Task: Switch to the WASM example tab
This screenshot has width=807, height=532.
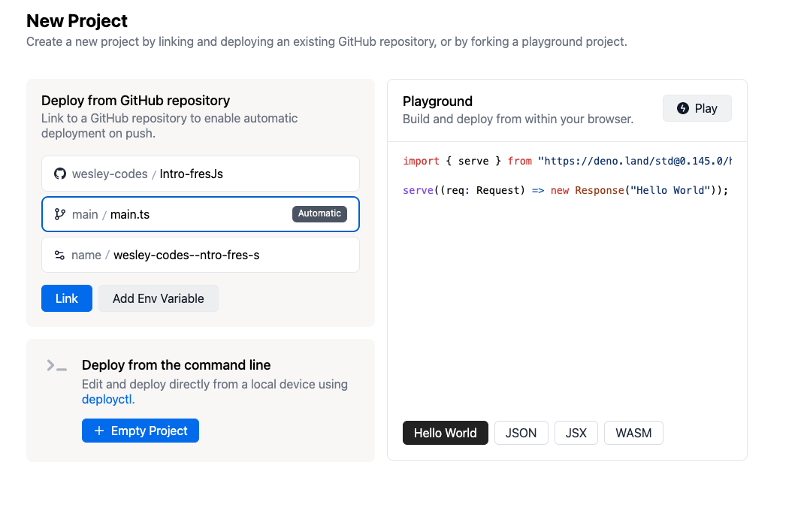Action: (633, 434)
